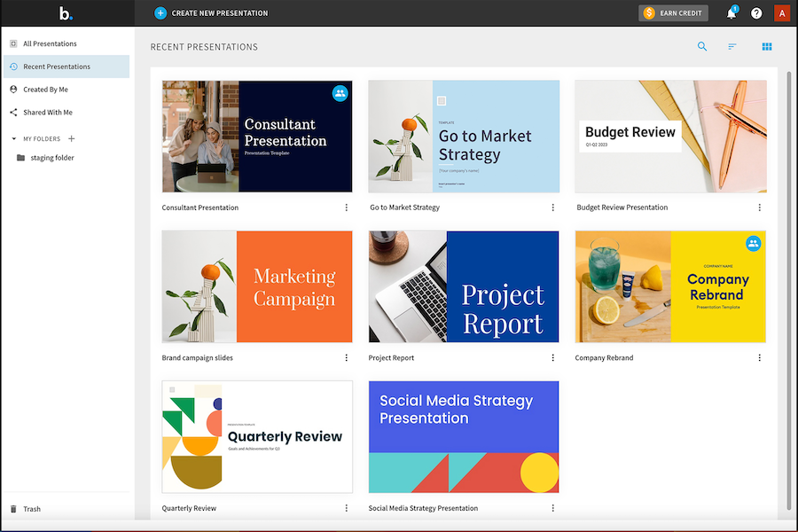This screenshot has width=798, height=532.
Task: Open the help question mark icon
Action: 757,13
